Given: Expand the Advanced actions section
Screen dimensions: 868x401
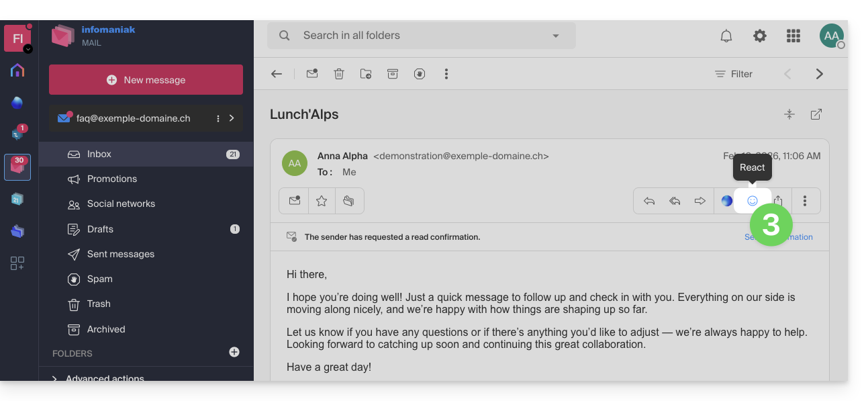Looking at the screenshot, I should coord(54,378).
